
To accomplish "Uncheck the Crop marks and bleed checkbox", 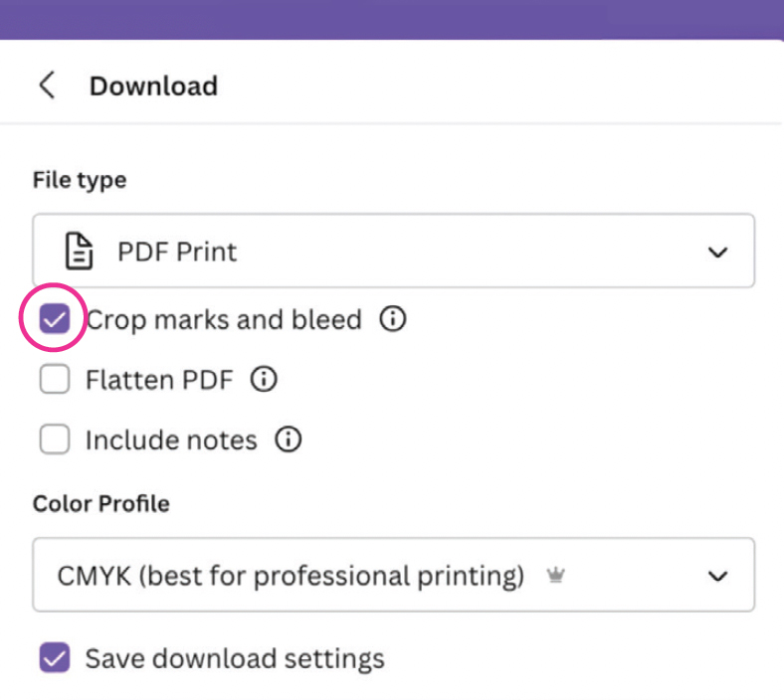I will [54, 319].
